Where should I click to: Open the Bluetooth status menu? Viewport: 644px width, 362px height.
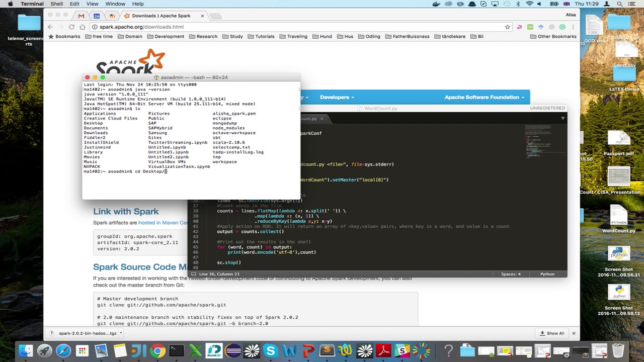click(518, 4)
